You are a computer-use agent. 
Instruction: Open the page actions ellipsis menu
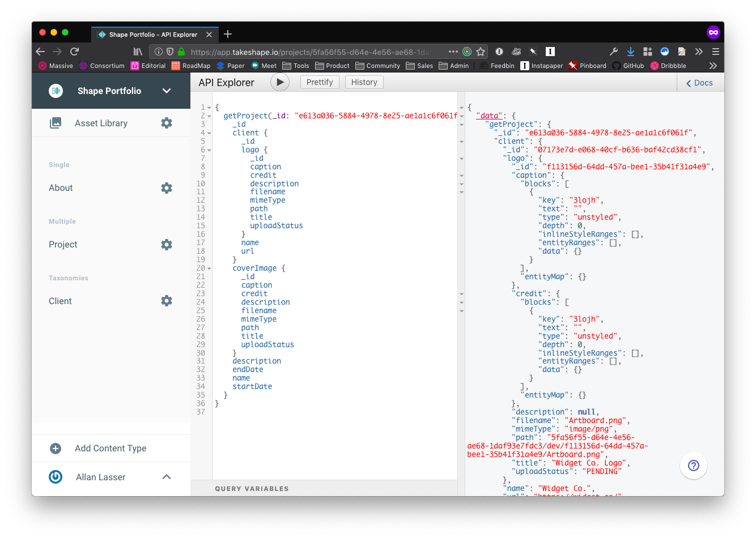tap(453, 52)
